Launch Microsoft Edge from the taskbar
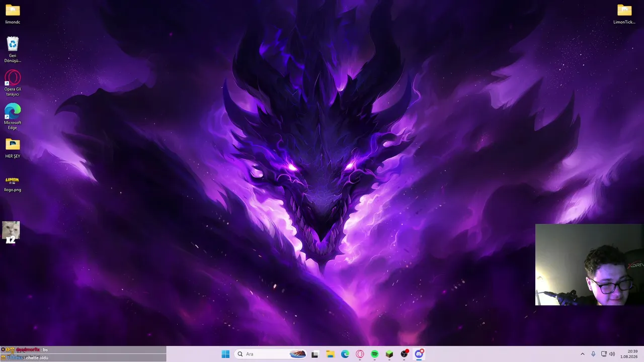Screen dimensions: 644x362 point(345,354)
